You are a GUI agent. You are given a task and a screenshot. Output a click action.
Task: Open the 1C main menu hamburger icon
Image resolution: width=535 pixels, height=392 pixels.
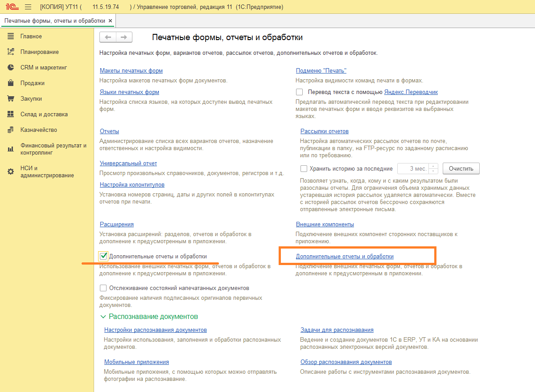click(x=28, y=7)
